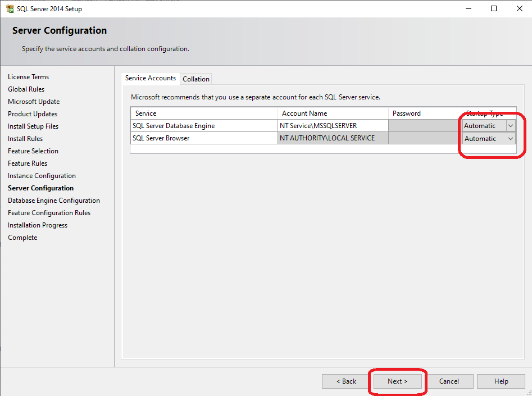
Task: Click Feature Configuration Rules step
Action: pyautogui.click(x=49, y=213)
